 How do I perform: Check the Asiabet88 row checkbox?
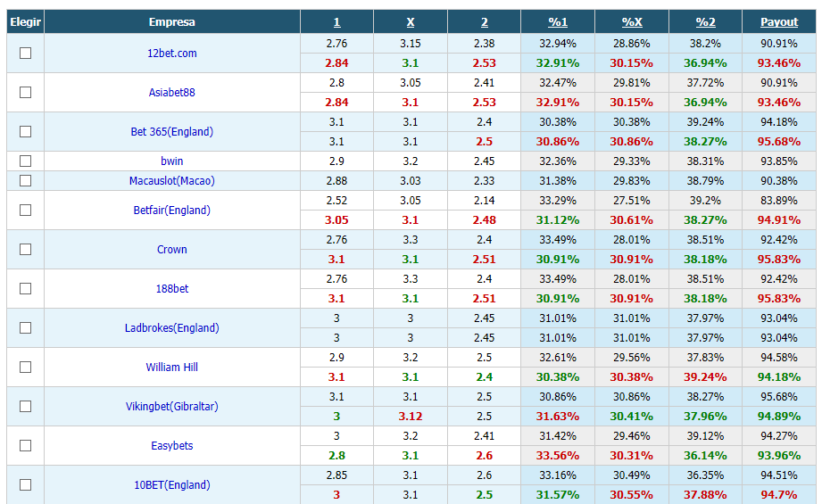[25, 92]
